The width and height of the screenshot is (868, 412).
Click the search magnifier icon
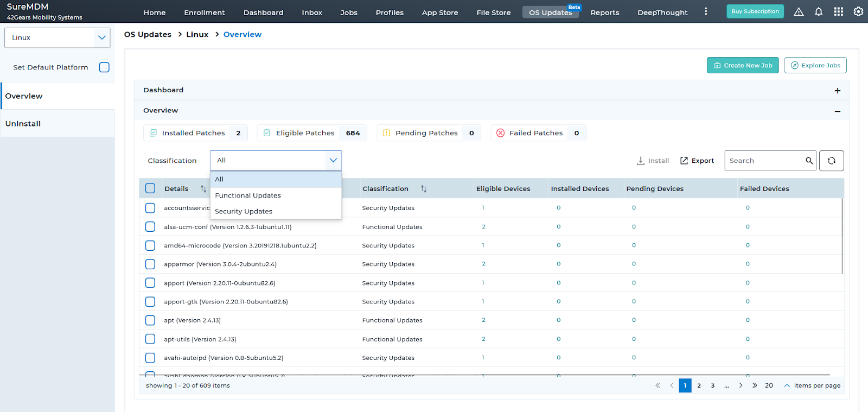point(809,161)
